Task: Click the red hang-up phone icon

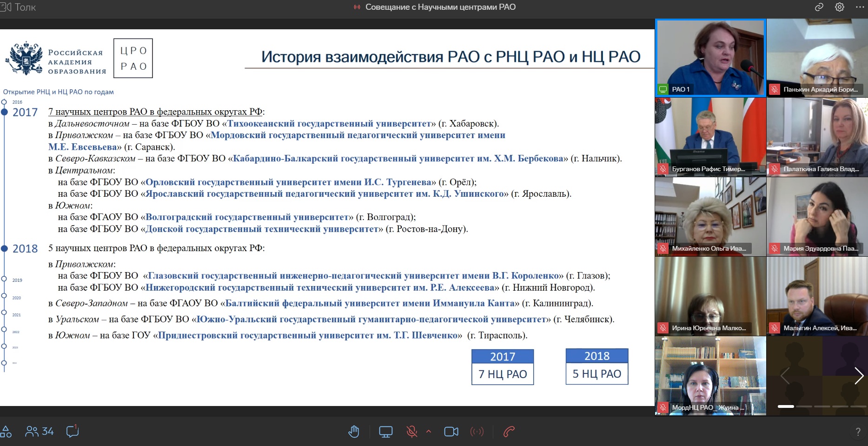Action: pos(509,432)
